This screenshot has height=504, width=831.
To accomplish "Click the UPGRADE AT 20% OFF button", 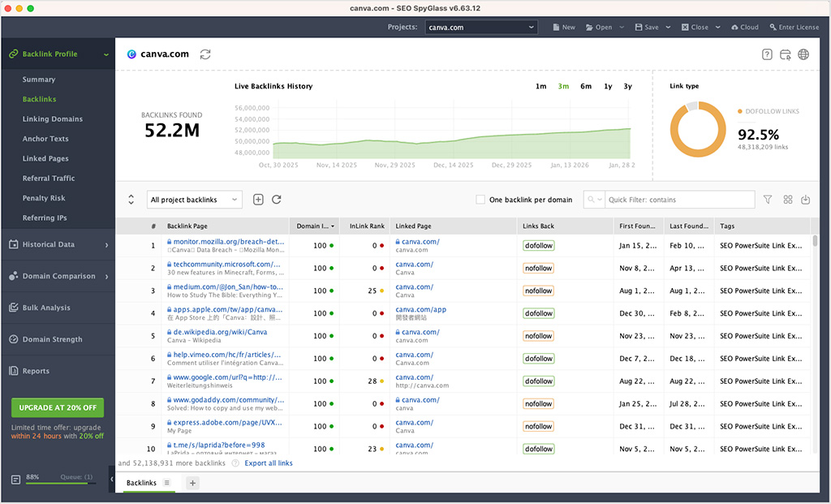I will [58, 407].
